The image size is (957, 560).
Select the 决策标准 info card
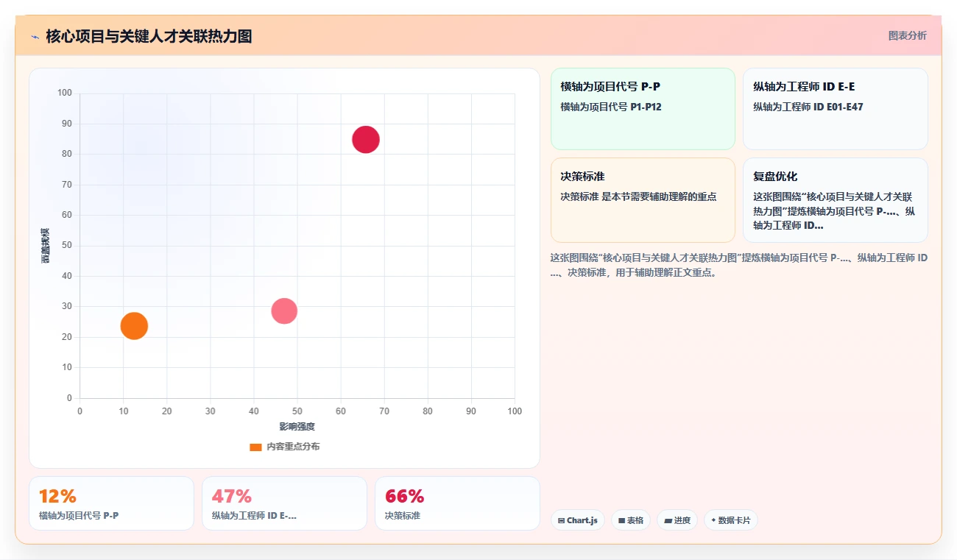point(643,200)
